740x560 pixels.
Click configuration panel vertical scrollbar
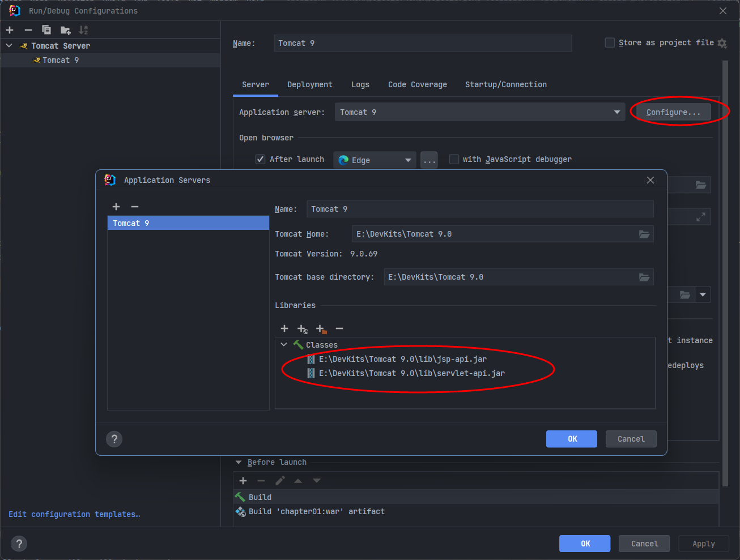tap(725, 273)
